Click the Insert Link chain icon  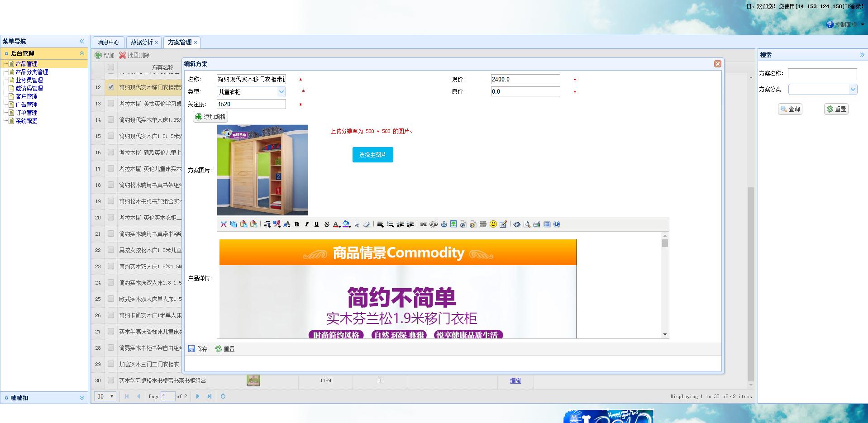(x=424, y=224)
